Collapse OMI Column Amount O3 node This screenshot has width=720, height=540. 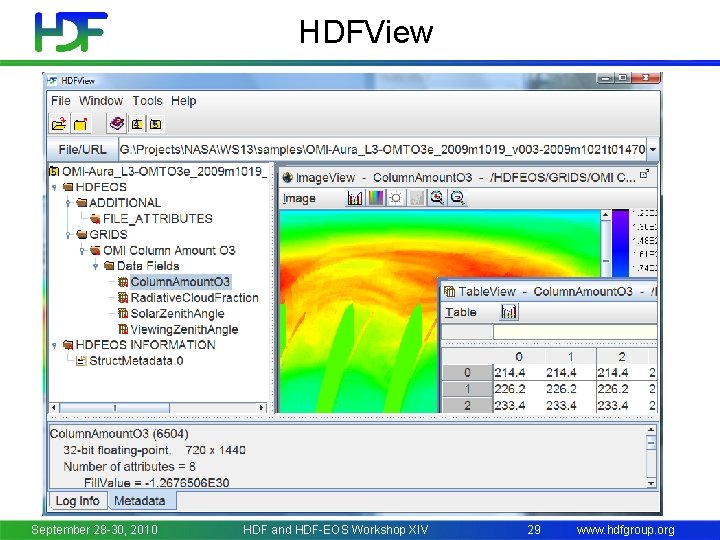pyautogui.click(x=82, y=251)
